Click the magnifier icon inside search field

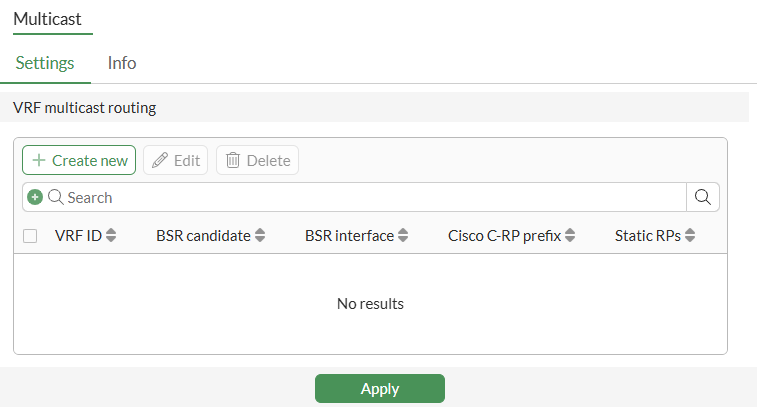tap(56, 197)
